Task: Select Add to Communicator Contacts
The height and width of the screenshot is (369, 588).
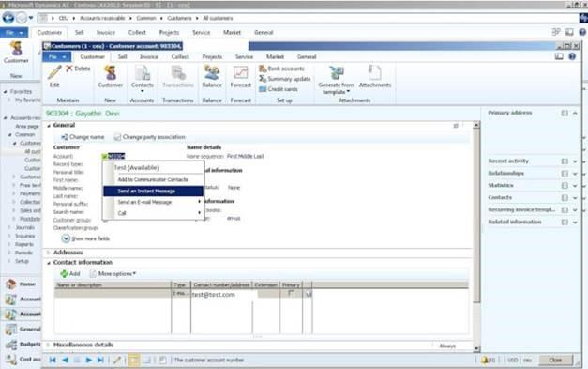Action: (x=154, y=180)
